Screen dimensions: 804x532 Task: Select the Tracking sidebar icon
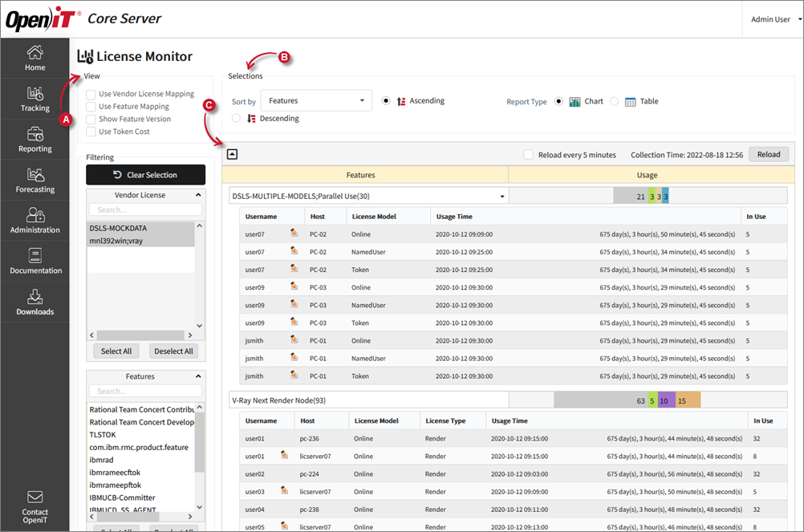coord(35,99)
